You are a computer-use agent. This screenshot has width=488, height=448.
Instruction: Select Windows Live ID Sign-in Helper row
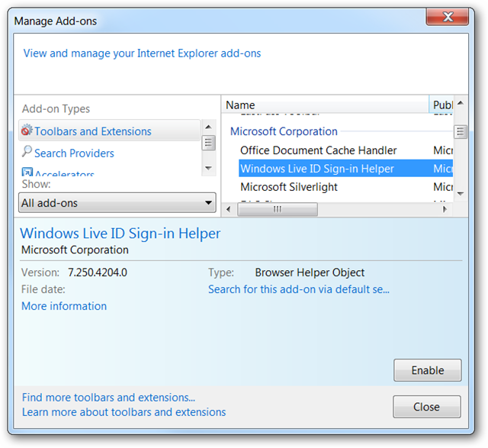pos(316,169)
